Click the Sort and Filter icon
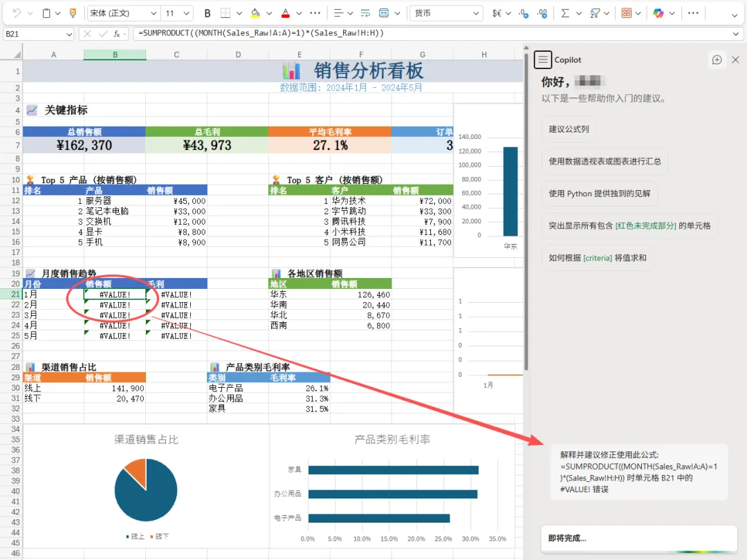This screenshot has height=560, width=747. coord(595,13)
